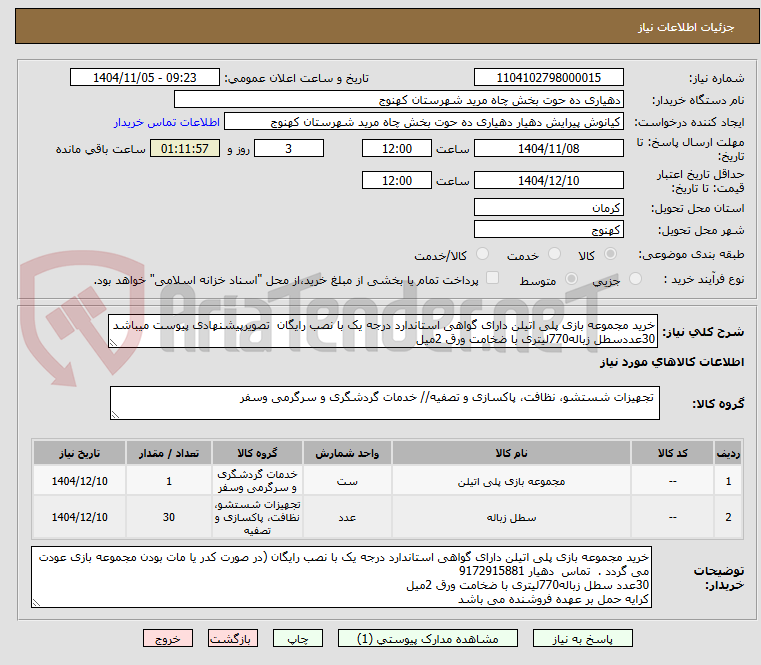761x665 pixels.
Task: Select item name مجموعه بازی پلی اتیلن
Action: click(511, 482)
